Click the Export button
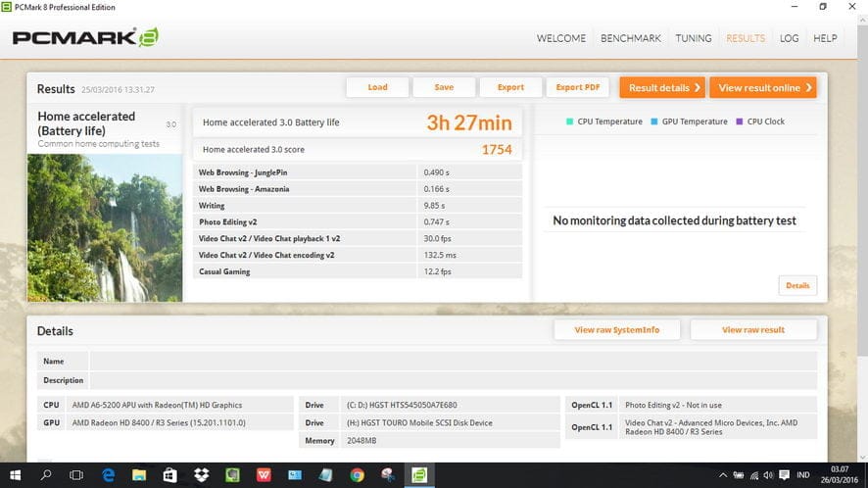The image size is (868, 488). click(x=510, y=87)
